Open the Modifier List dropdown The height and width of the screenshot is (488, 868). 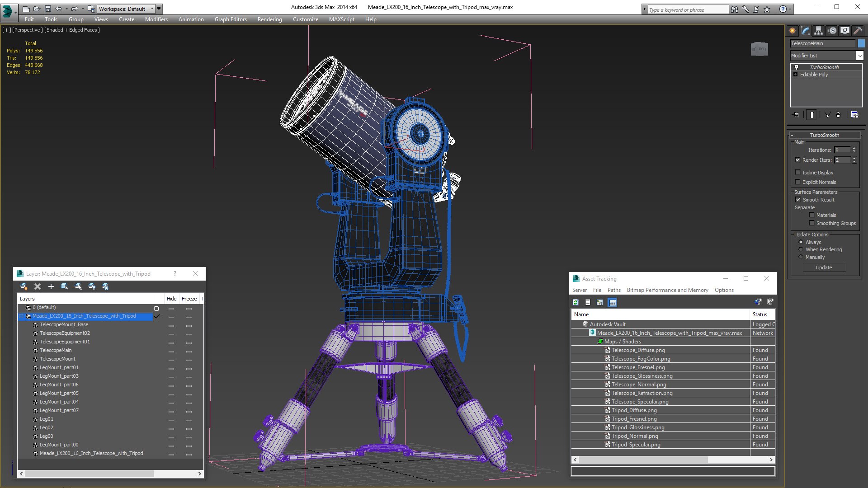tap(859, 56)
